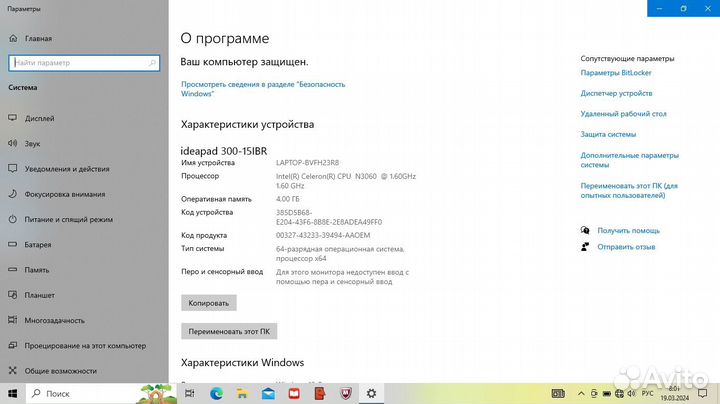Open Дополнительные параметры системы link
Image resolution: width=720 pixels, height=404 pixels.
pos(630,160)
